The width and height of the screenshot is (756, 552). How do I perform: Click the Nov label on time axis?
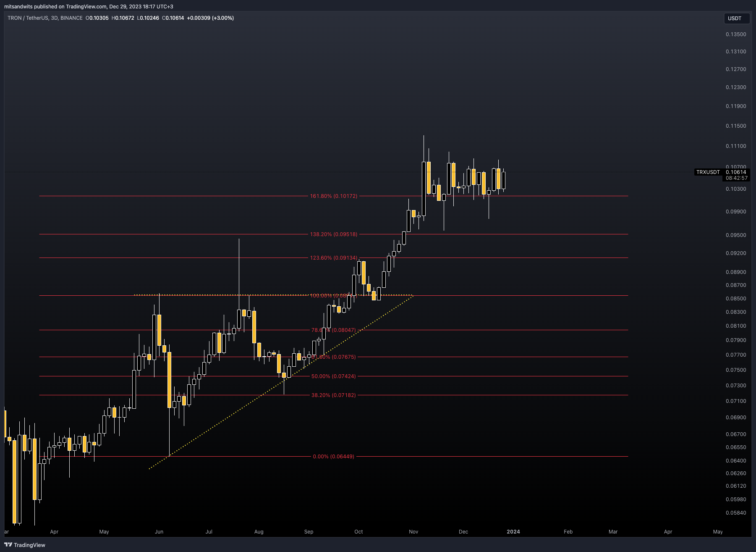[x=413, y=532]
